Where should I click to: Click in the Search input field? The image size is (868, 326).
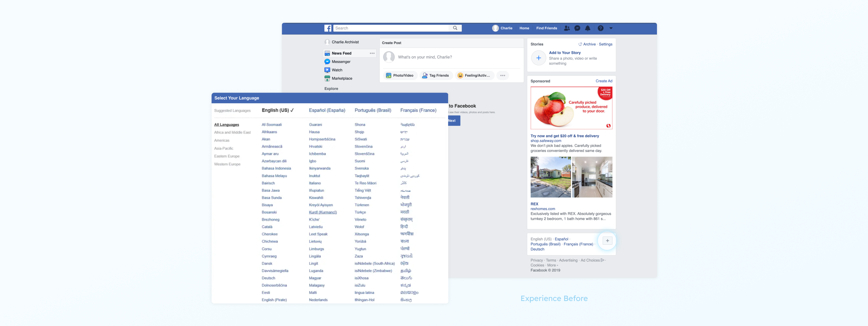391,28
